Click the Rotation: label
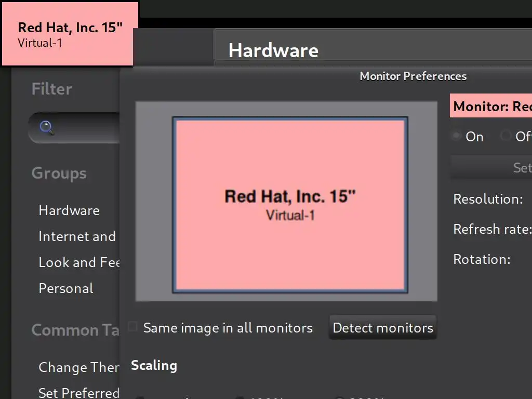532x399 pixels. tap(482, 259)
